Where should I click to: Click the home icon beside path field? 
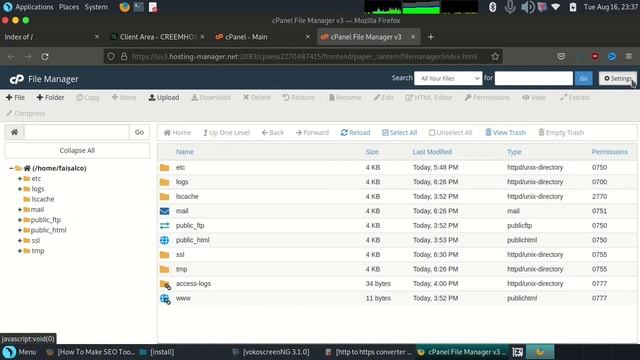pos(14,132)
